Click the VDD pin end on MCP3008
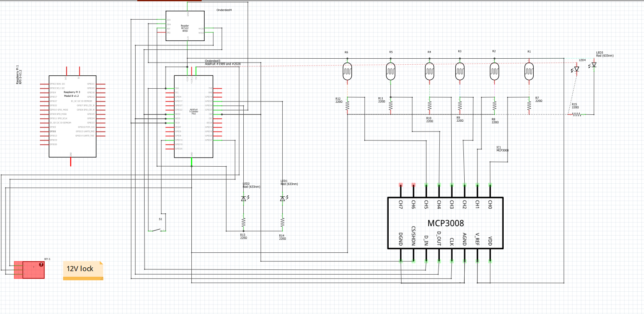Screen dimensions: 644x314 [490, 261]
